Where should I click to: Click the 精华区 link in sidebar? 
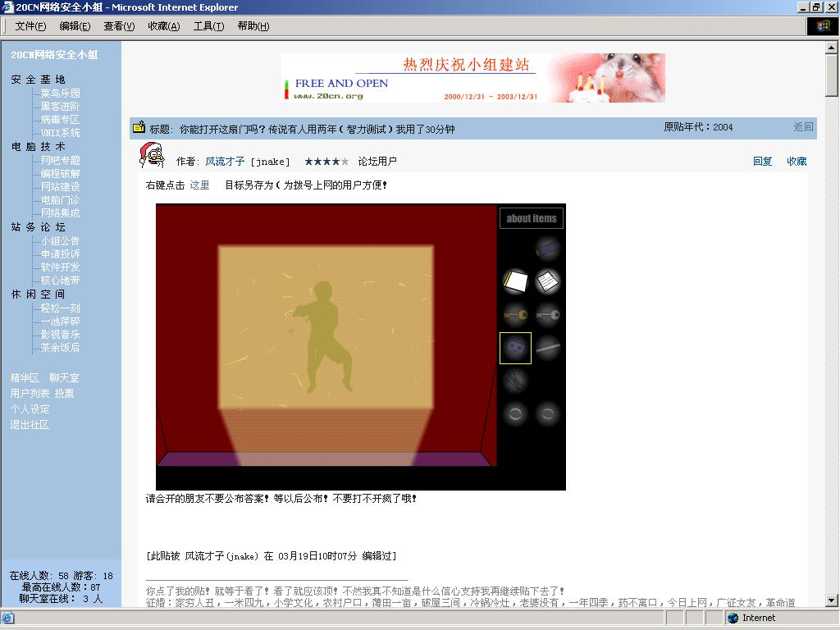(25, 377)
